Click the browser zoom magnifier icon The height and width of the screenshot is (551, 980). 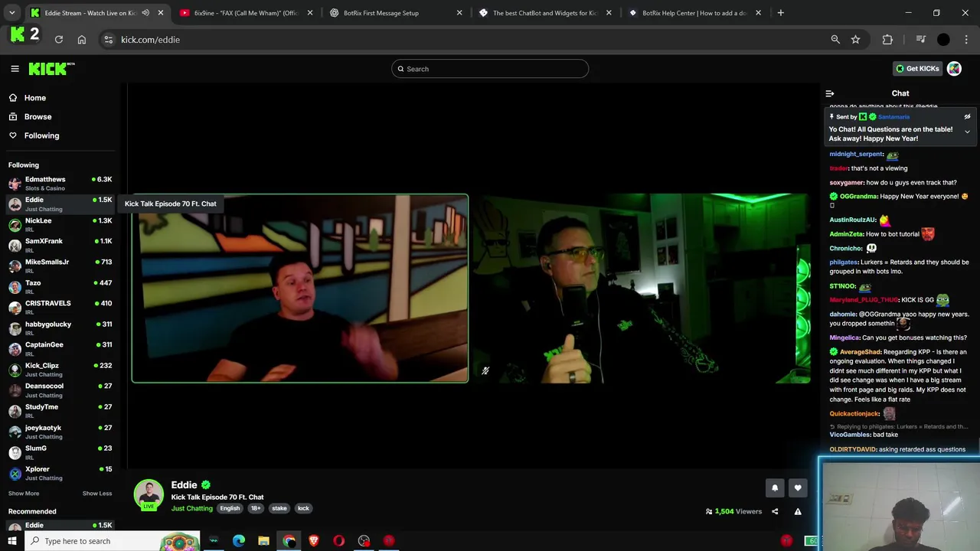835,40
